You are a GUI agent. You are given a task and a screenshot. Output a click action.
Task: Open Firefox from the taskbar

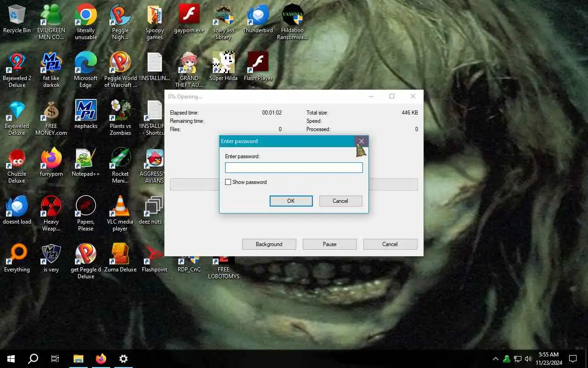(101, 359)
